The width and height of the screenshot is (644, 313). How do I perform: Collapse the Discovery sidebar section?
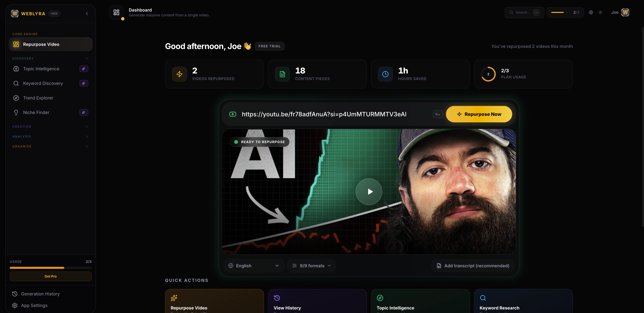[x=87, y=58]
